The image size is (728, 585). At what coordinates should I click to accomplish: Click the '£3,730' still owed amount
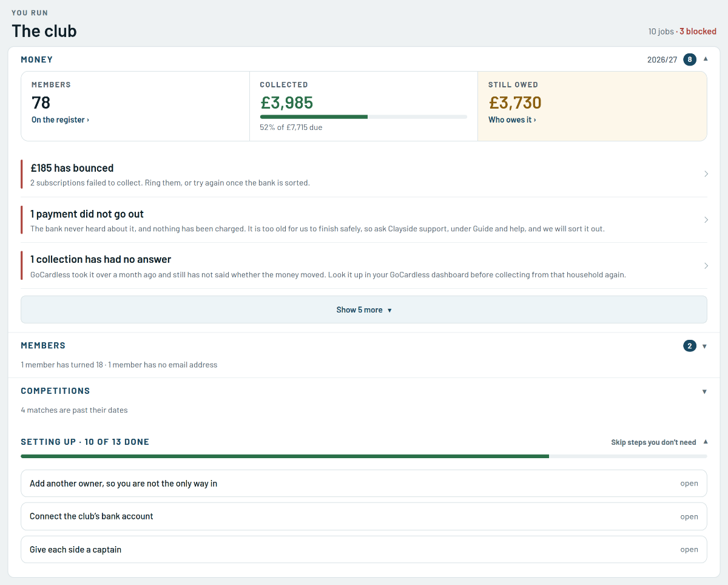tap(515, 103)
